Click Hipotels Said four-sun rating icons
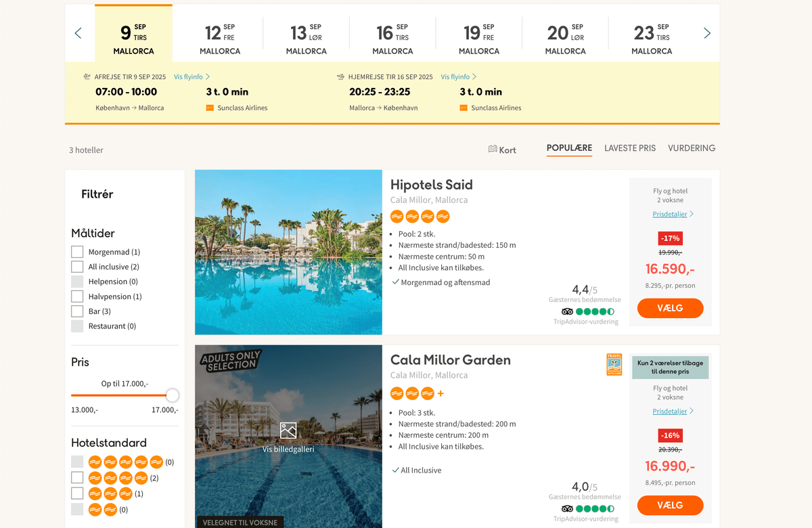 [420, 217]
